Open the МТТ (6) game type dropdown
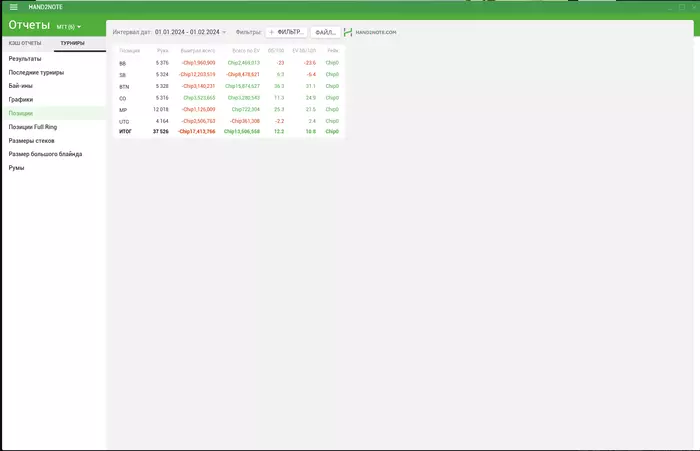This screenshot has height=451, width=700. point(69,27)
